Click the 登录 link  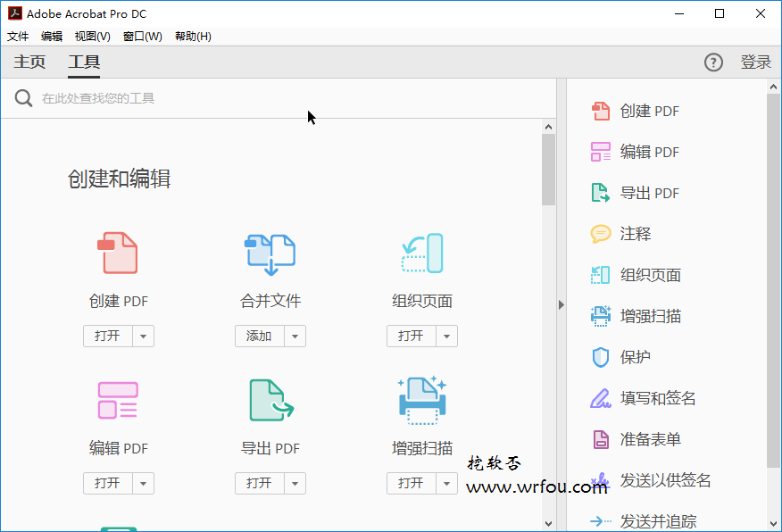[756, 62]
